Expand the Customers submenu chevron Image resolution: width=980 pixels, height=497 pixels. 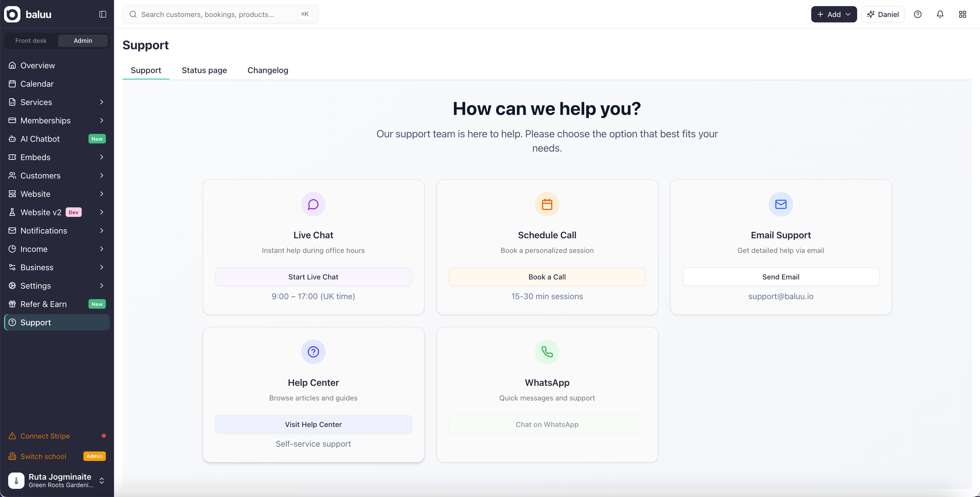click(102, 175)
